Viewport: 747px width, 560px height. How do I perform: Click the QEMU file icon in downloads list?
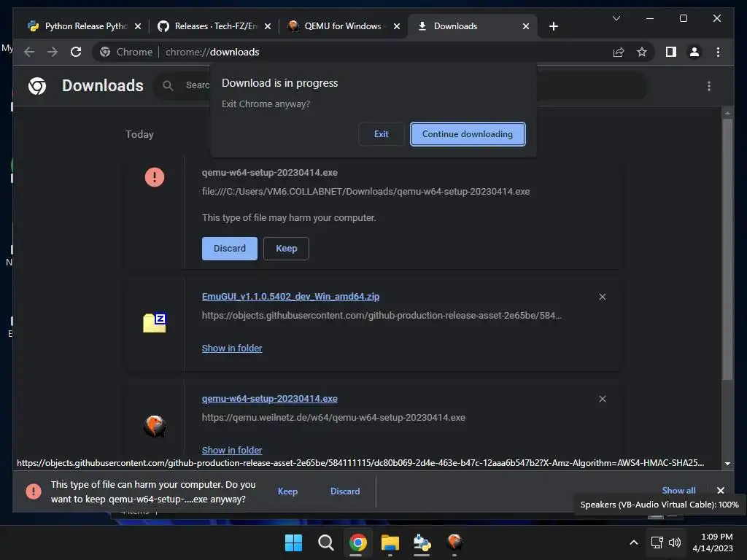point(155,426)
